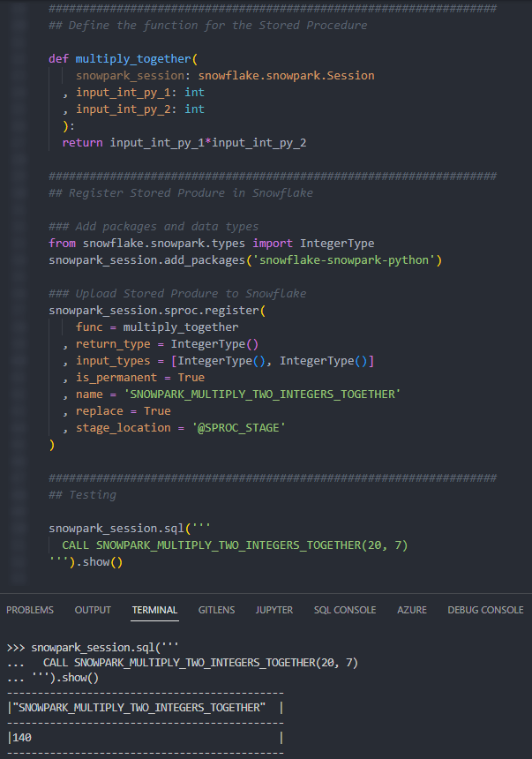Click the replace = True argument
The width and height of the screenshot is (532, 759).
[x=123, y=411]
